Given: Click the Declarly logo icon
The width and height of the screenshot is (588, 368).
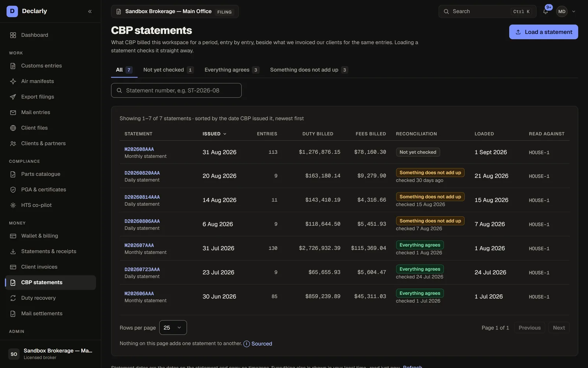Looking at the screenshot, I should (12, 11).
